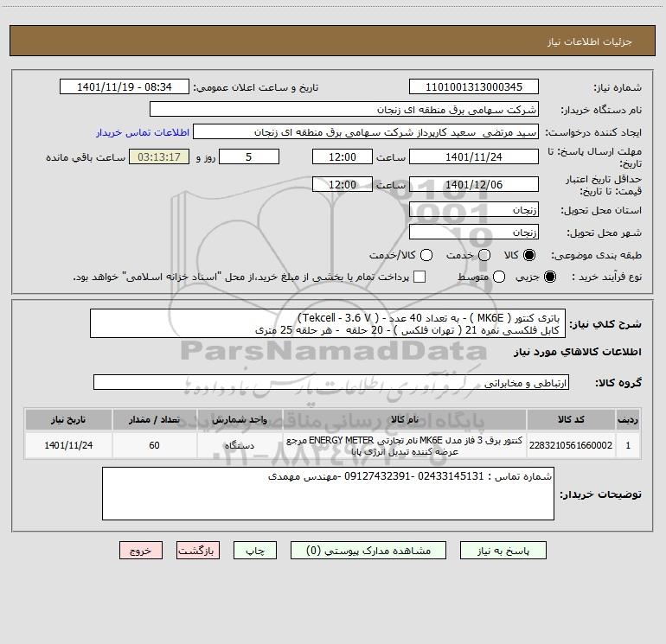Select the کالا/خدمت radio button
666x644 pixels.
click(x=426, y=255)
